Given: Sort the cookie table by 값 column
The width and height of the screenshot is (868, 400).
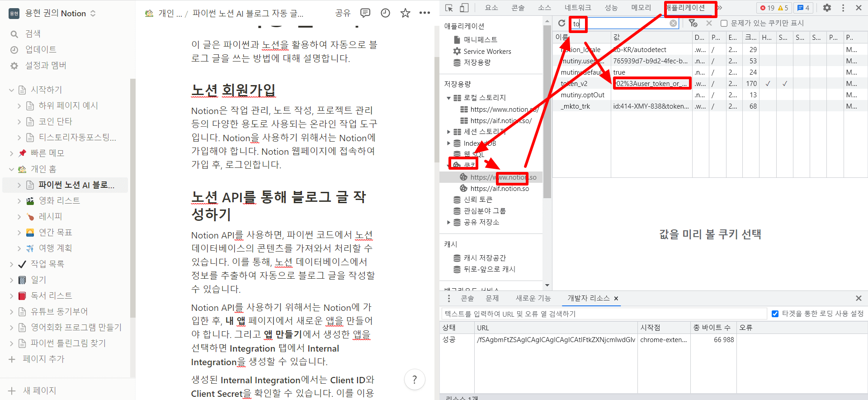Looking at the screenshot, I should click(651, 37).
